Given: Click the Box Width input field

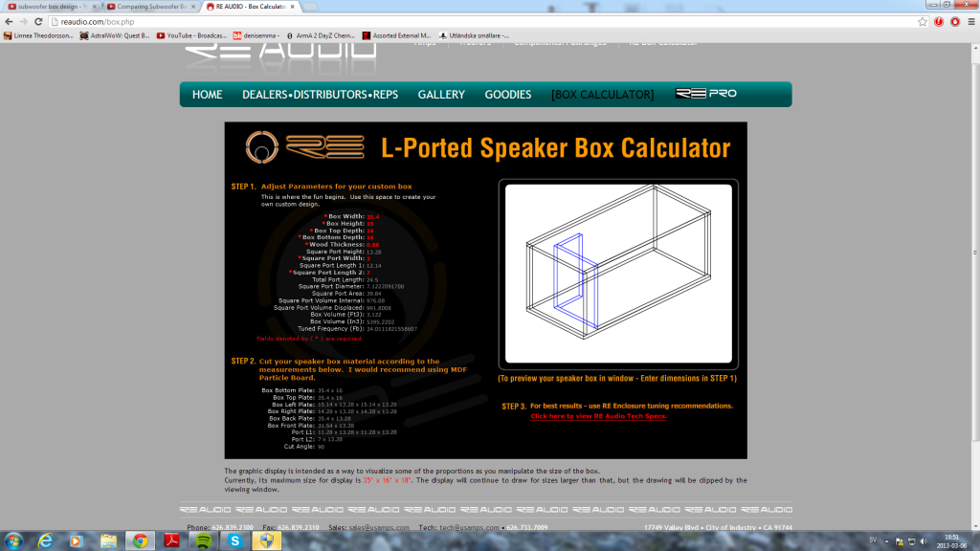Looking at the screenshot, I should [373, 217].
